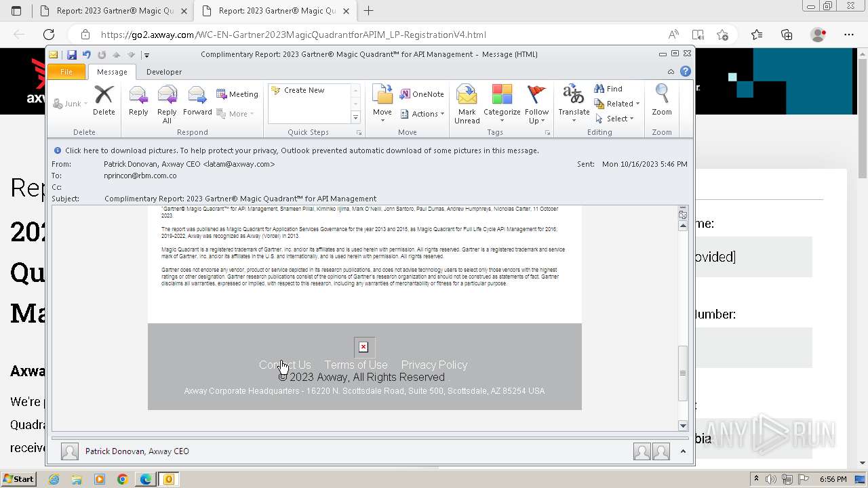Click Reply All in the Respond group
This screenshot has height=488, width=868.
[x=167, y=104]
